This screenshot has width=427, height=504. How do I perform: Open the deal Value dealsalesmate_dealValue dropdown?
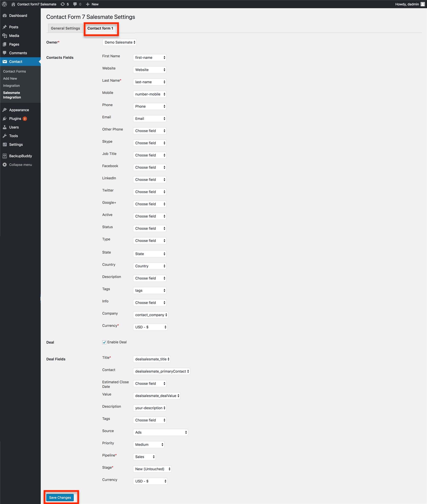pos(157,396)
